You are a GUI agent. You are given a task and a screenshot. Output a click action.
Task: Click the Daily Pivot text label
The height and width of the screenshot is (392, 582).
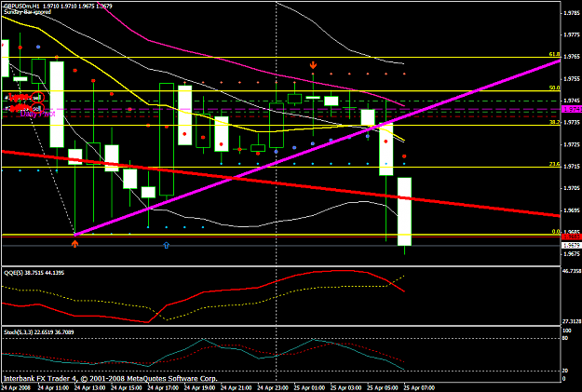pos(37,114)
